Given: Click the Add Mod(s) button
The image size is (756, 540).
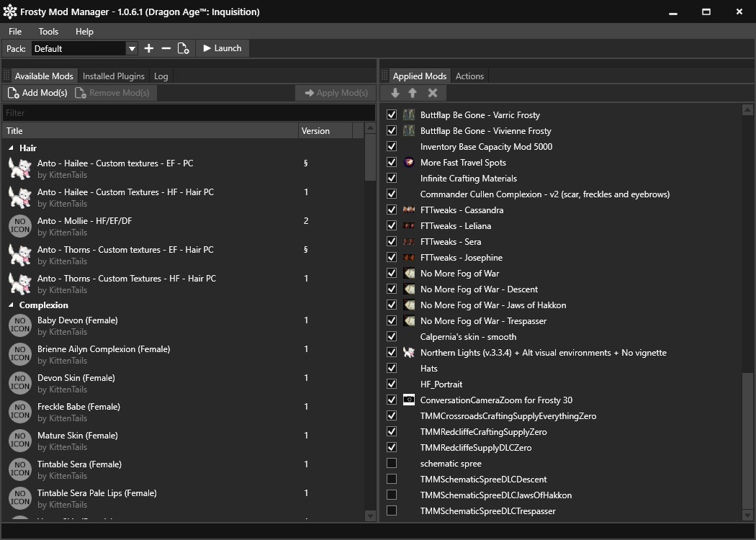Looking at the screenshot, I should click(37, 93).
